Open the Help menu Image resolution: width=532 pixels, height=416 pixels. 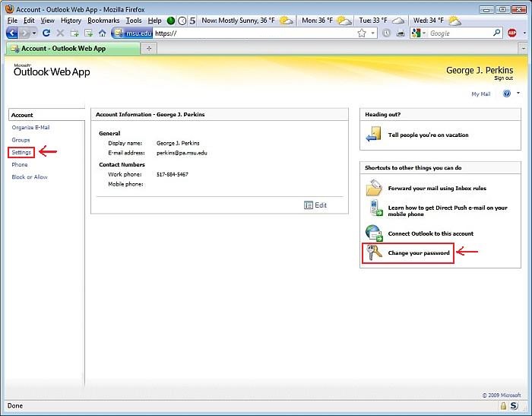[x=155, y=21]
